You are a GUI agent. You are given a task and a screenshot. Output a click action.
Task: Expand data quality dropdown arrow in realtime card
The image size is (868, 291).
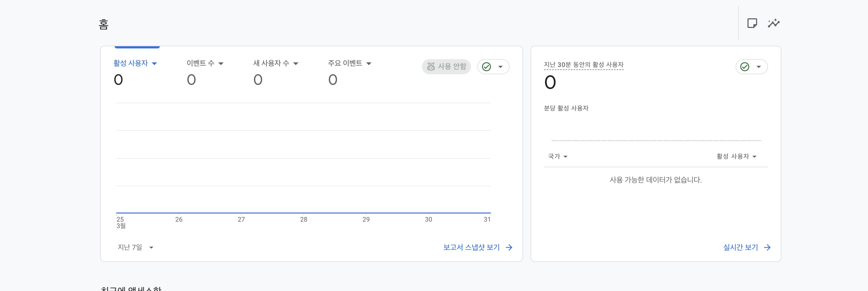tap(759, 67)
